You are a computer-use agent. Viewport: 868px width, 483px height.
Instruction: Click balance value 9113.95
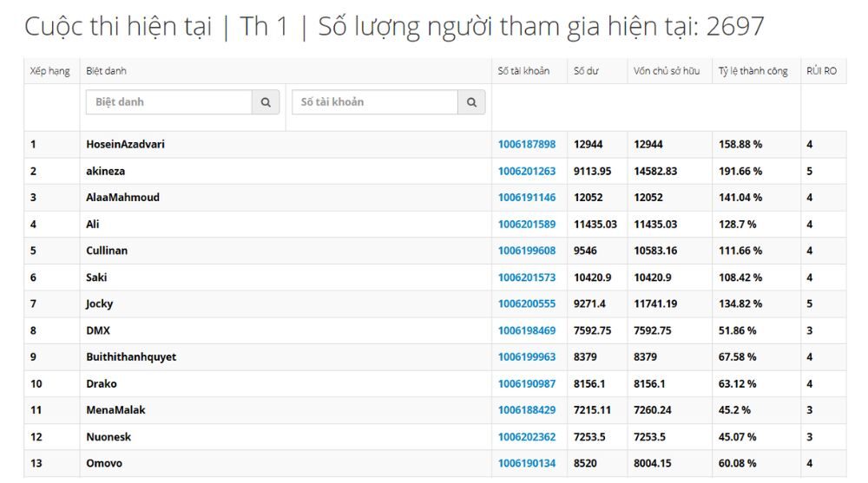click(x=592, y=171)
